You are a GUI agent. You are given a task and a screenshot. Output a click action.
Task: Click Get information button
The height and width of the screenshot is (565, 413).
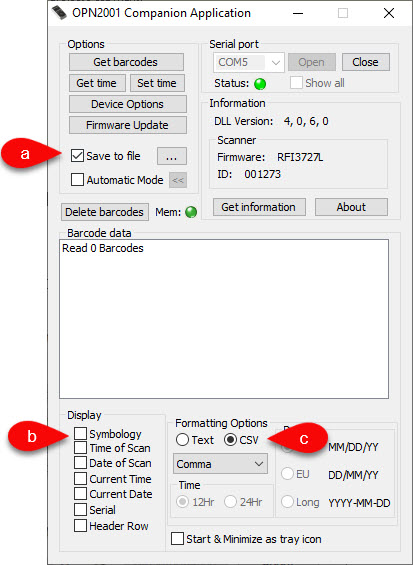point(259,207)
